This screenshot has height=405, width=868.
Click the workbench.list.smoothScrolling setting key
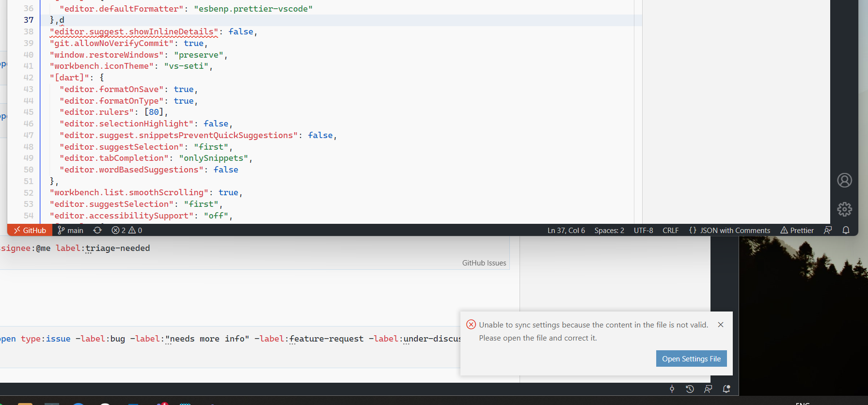pyautogui.click(x=129, y=192)
